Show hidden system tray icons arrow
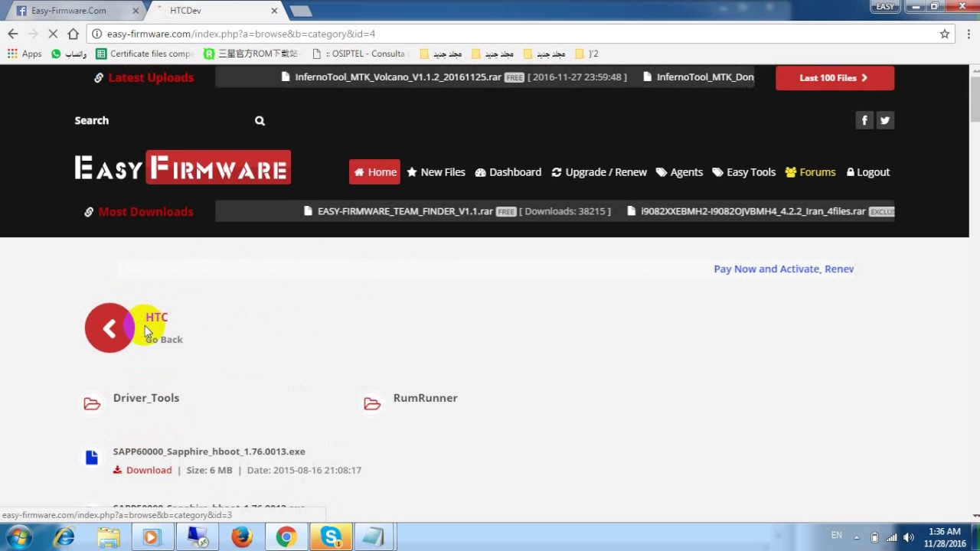 click(856, 537)
